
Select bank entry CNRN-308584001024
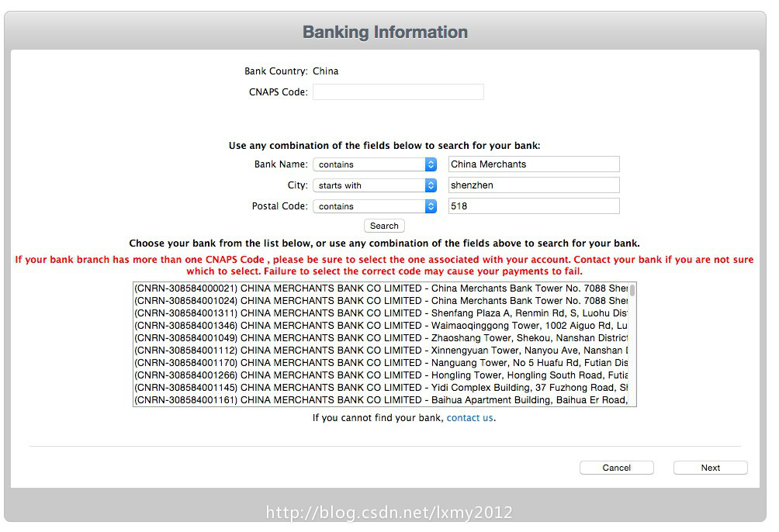click(x=380, y=301)
